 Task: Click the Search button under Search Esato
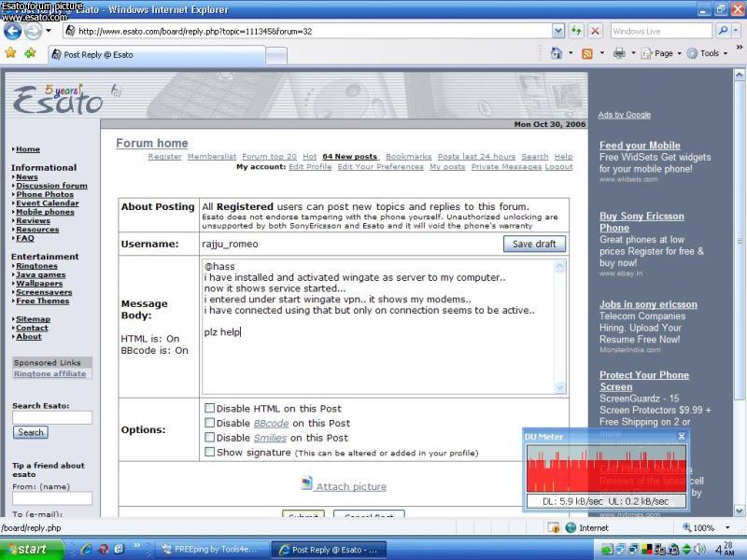(31, 432)
